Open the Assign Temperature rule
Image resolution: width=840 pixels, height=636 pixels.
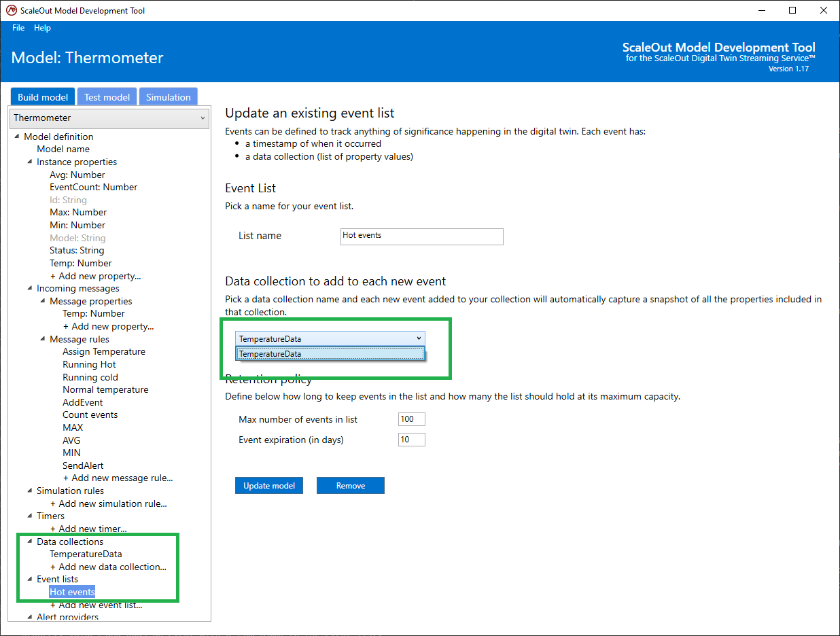(x=104, y=351)
